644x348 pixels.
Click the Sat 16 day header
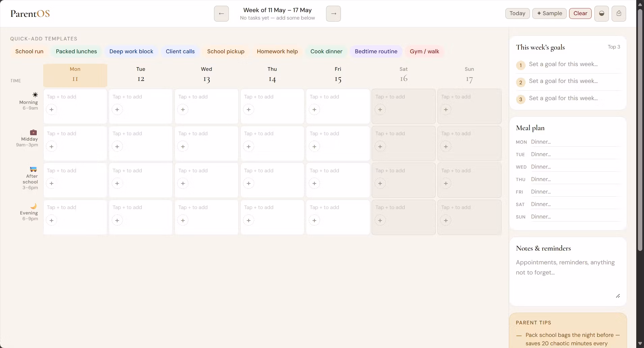[404, 75]
